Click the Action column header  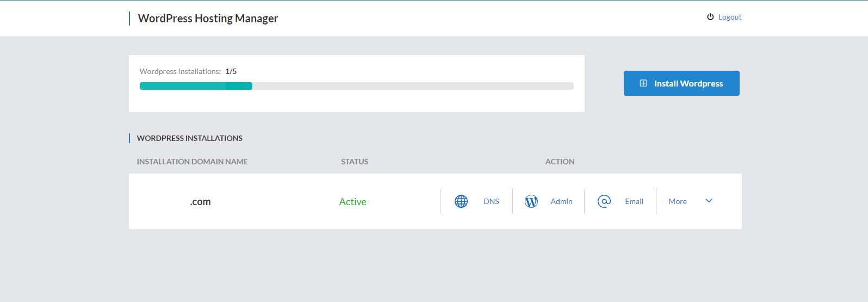point(560,162)
